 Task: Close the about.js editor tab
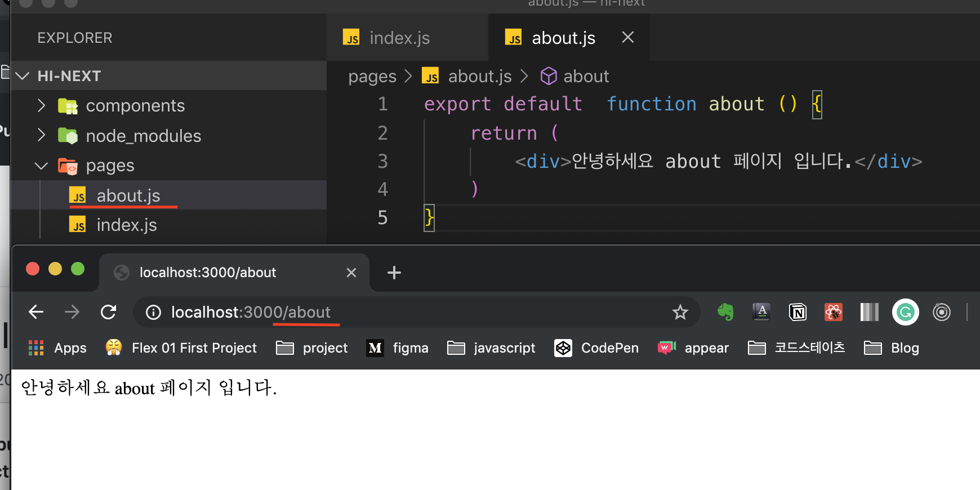tap(628, 38)
